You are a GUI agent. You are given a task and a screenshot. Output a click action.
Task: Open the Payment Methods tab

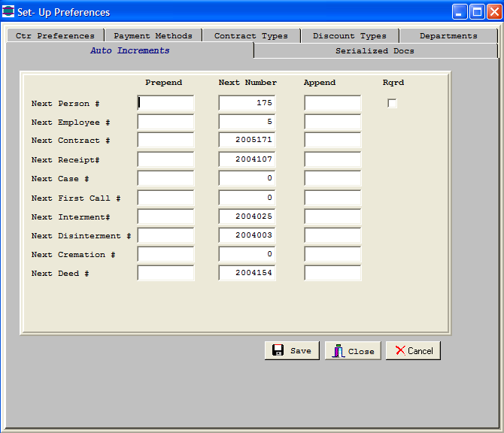(153, 35)
